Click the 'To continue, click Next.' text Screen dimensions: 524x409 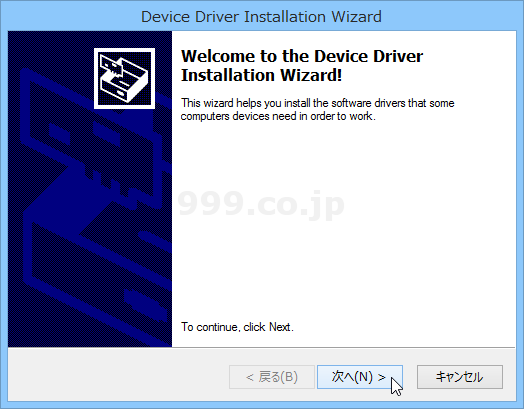(x=237, y=327)
